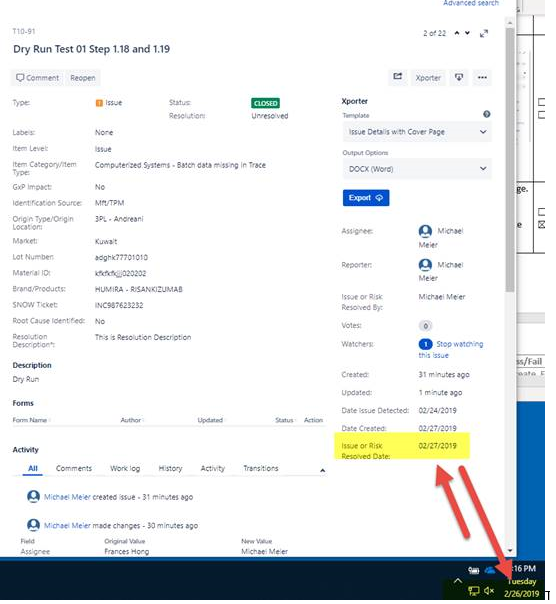Viewport: 556px width, 604px height.
Task: Click Michael Meier link on created issue entry
Action: [x=67, y=497]
